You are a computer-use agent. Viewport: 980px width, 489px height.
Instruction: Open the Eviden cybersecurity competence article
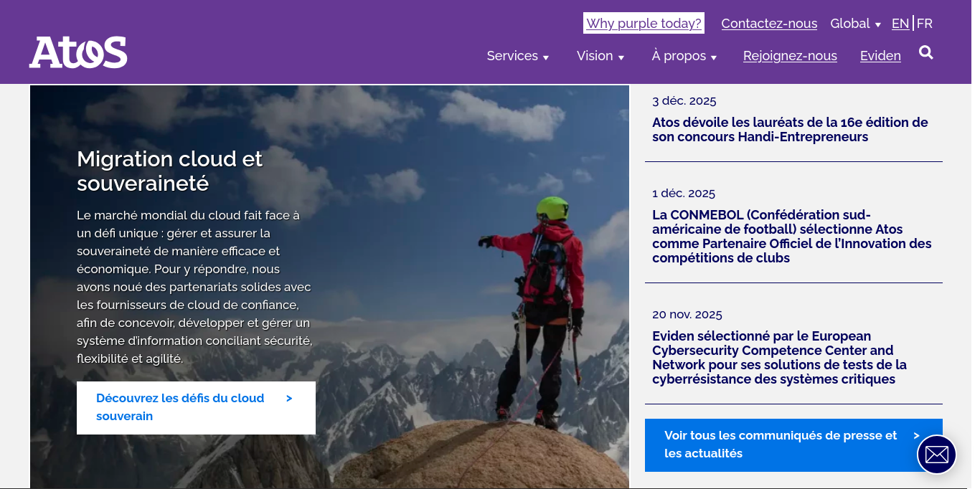(779, 358)
